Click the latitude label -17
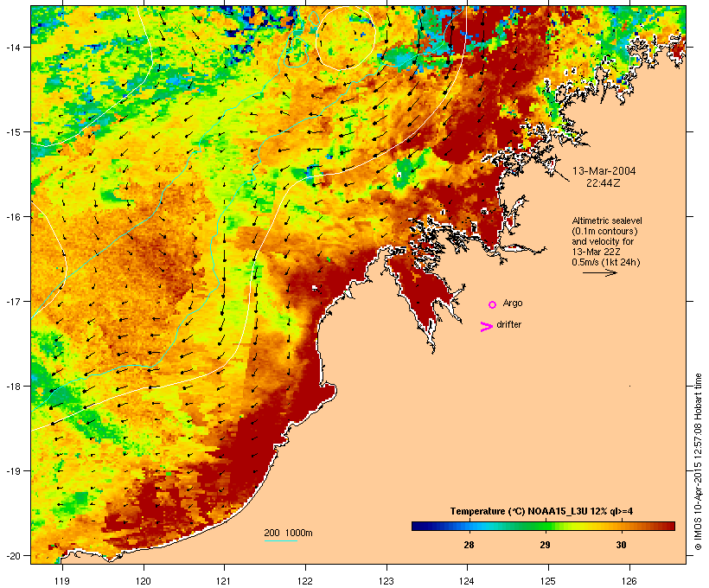Image resolution: width=709 pixels, height=588 pixels. point(12,301)
